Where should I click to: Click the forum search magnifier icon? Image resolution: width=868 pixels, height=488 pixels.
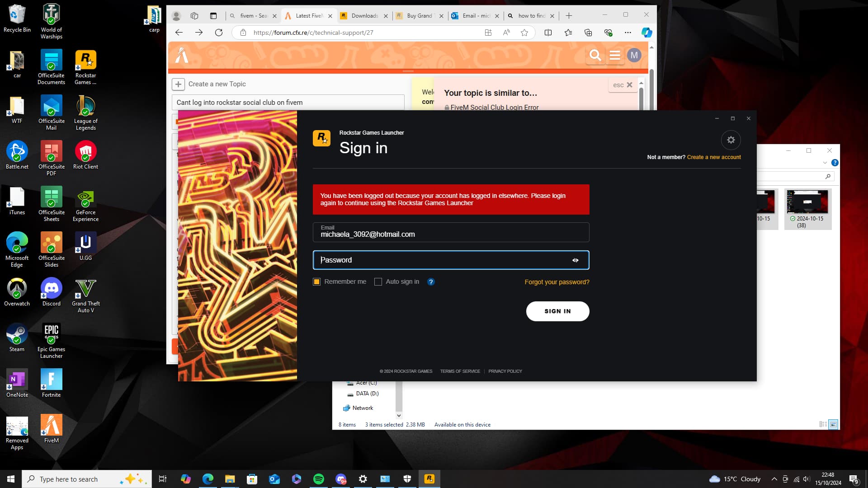click(595, 55)
